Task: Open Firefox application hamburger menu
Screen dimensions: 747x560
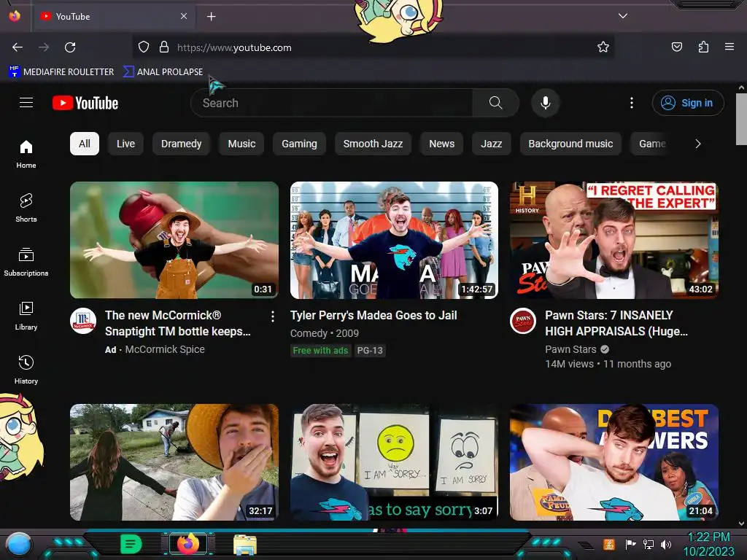Action: 729,47
